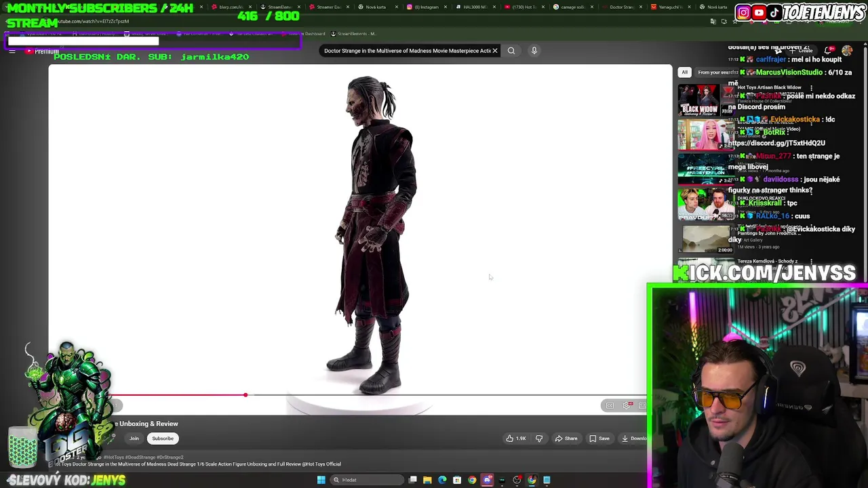
Task: Switch to the Doctor Strange browser tab
Action: click(x=621, y=7)
